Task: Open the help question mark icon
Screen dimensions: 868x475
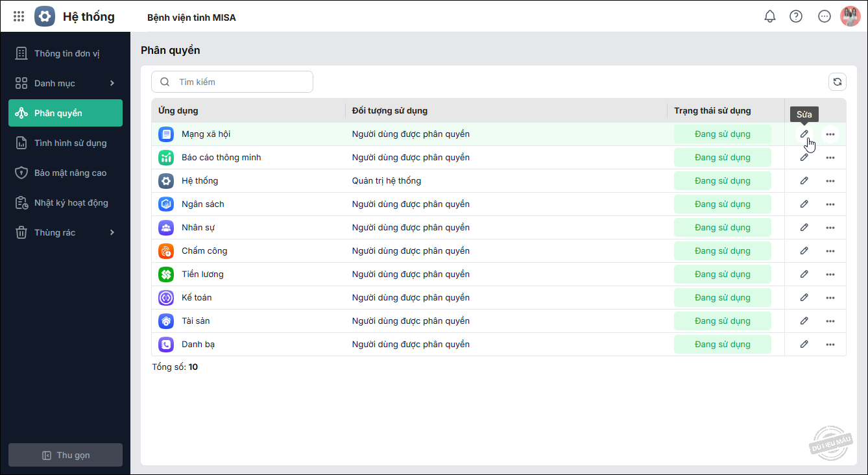Action: coord(796,17)
